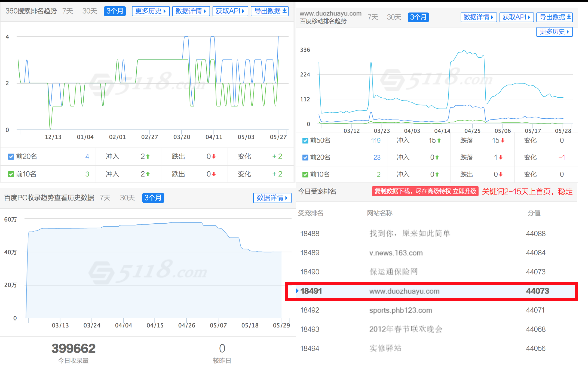Viewport: 588px width, 377px height.
Task: Click the +2 变化 value for 360 前20名
Action: point(277,156)
